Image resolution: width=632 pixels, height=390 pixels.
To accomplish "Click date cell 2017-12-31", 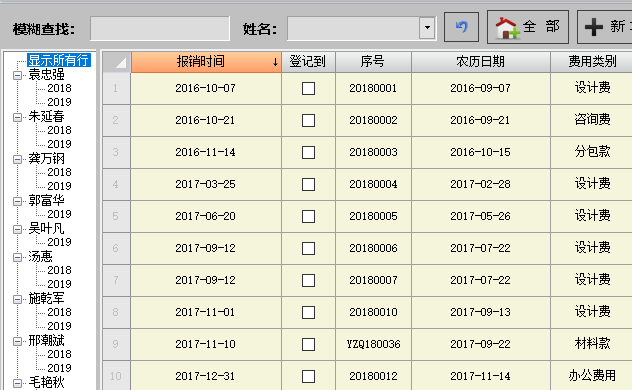I will 206,375.
